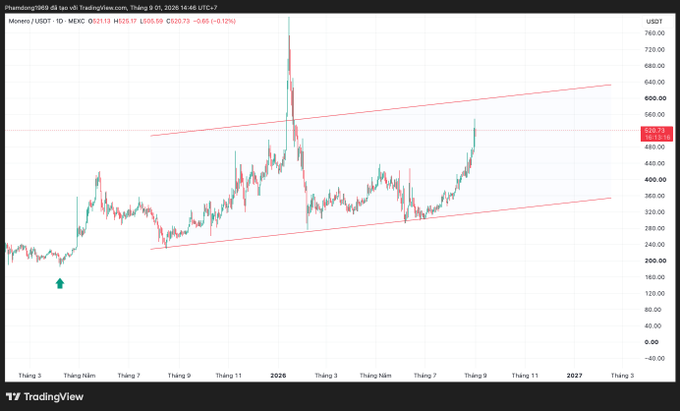This screenshot has height=411, width=680.
Task: Click the Phamdong1969 TradingView.com attribution text
Action: (111, 8)
